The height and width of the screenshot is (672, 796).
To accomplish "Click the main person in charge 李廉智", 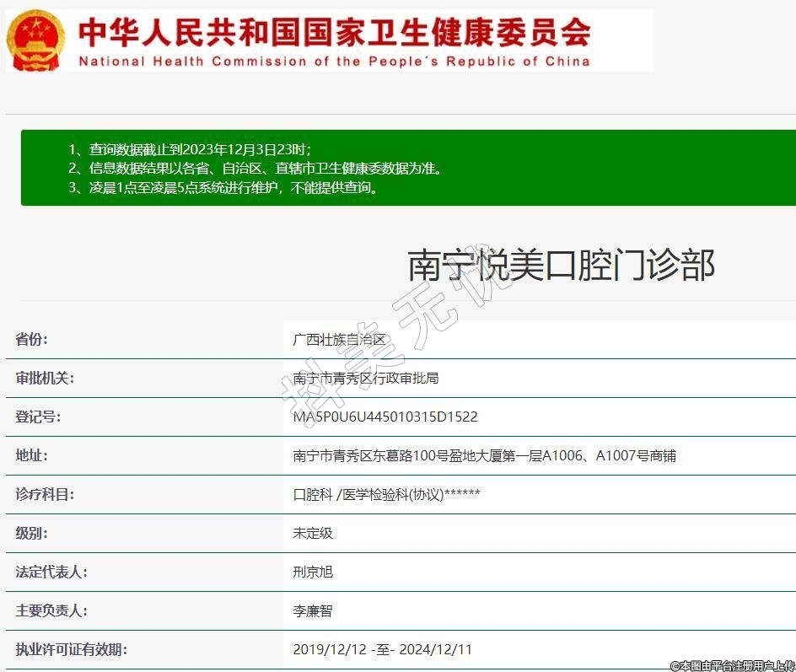I will tap(313, 611).
